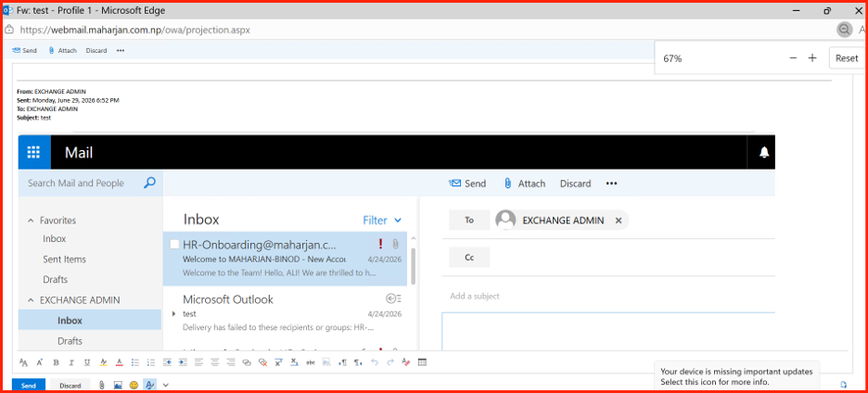Click the missing updates notification
868x393 pixels.
[736, 376]
